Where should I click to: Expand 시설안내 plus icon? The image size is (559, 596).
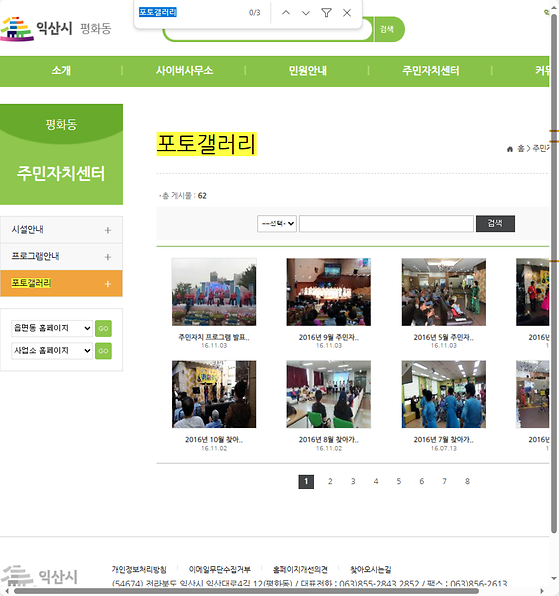click(108, 230)
